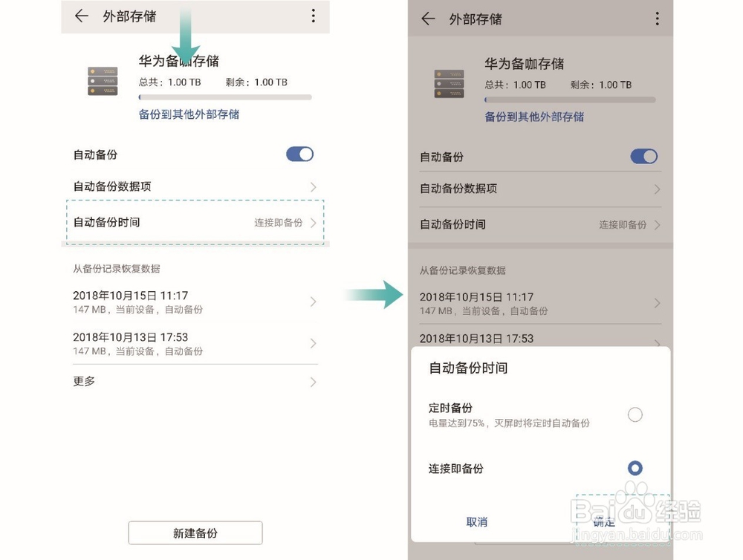Expand 2018年10月15日 11:17 chevron on right screen

click(x=658, y=303)
